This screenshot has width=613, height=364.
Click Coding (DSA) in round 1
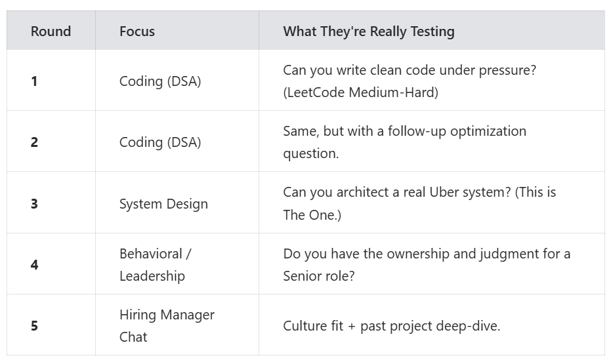point(160,81)
